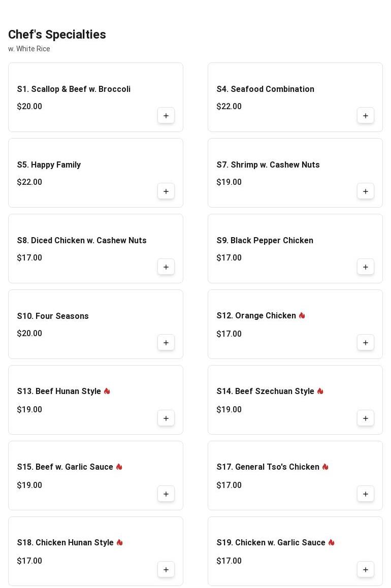Open the S12. Orange Chicken item title
Image resolution: width=391 pixels, height=588 pixels.
[256, 316]
